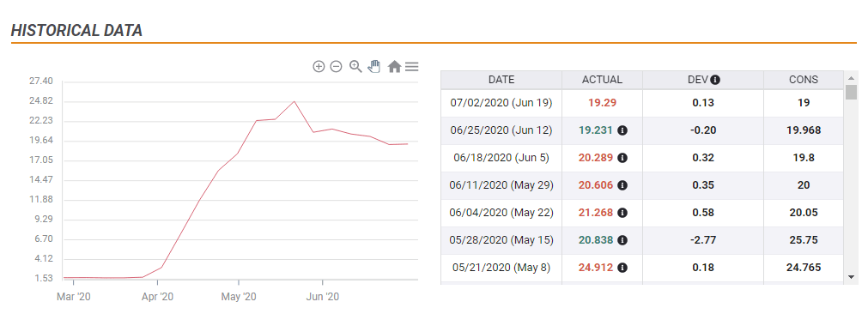This screenshot has width=868, height=320.
Task: Click the table scrollbar down arrow
Action: [x=852, y=276]
